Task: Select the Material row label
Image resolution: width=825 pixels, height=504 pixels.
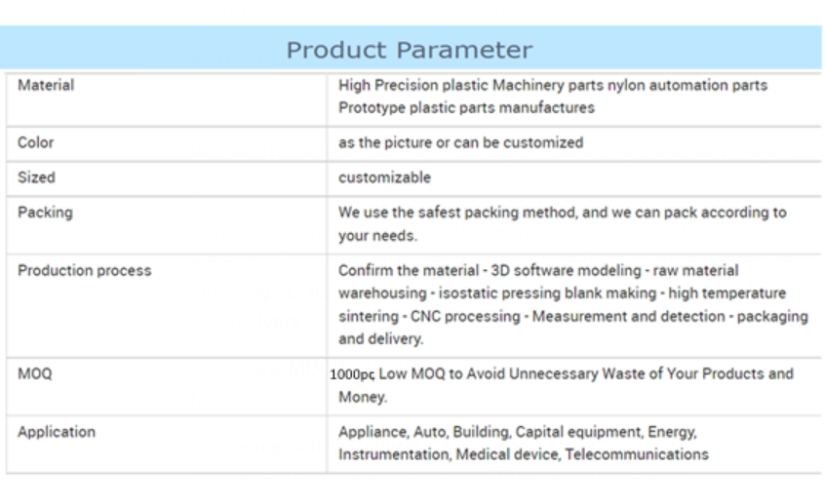Action: pos(46,86)
